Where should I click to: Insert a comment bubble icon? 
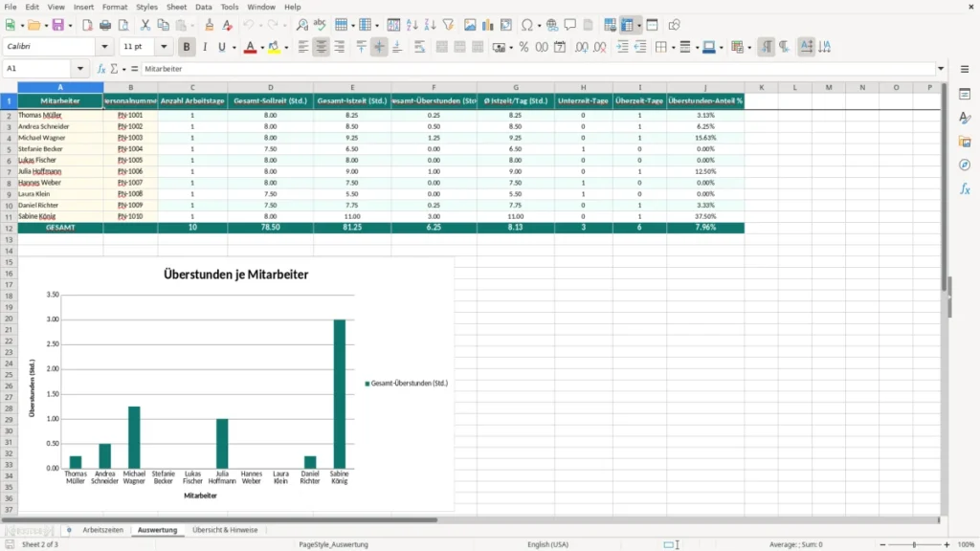pyautogui.click(x=570, y=25)
